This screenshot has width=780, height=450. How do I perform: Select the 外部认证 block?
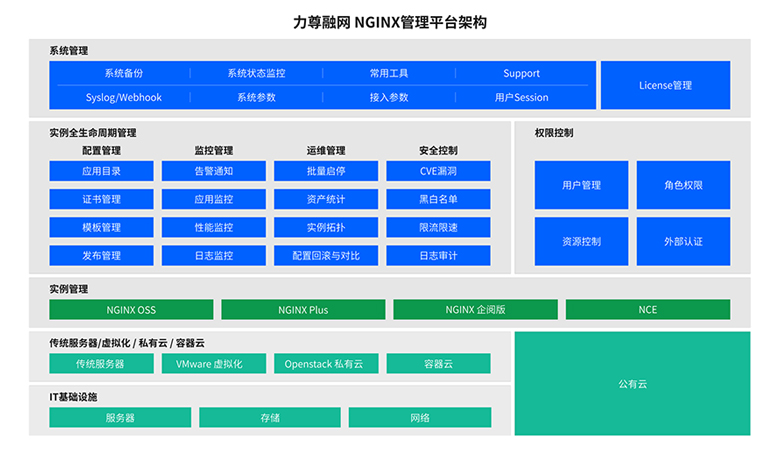click(x=683, y=241)
